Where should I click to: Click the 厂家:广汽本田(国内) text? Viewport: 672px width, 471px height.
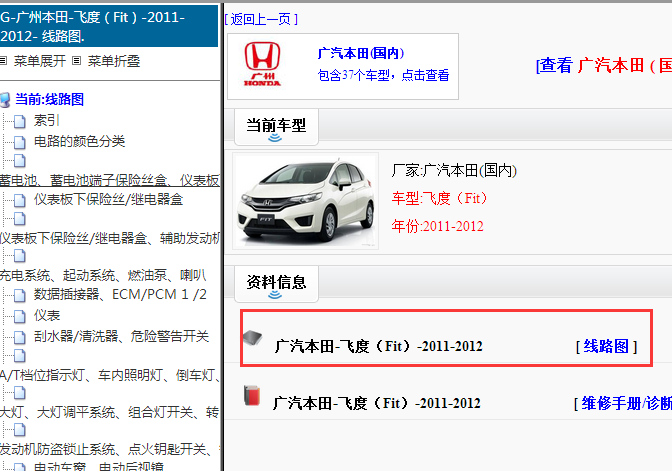[454, 171]
